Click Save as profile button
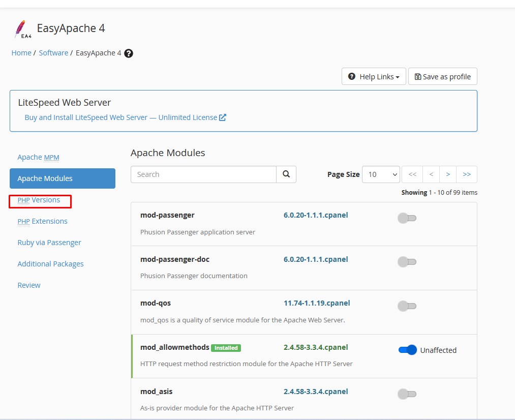This screenshot has height=420, width=515. click(443, 76)
